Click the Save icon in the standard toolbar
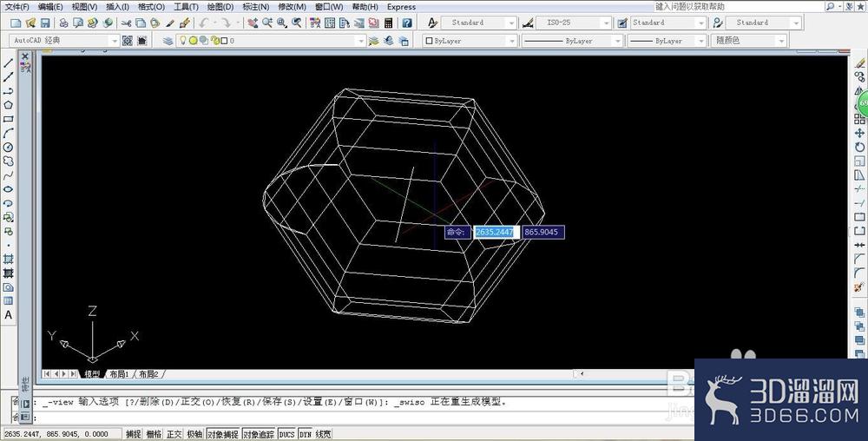868x441 pixels. coord(45,23)
